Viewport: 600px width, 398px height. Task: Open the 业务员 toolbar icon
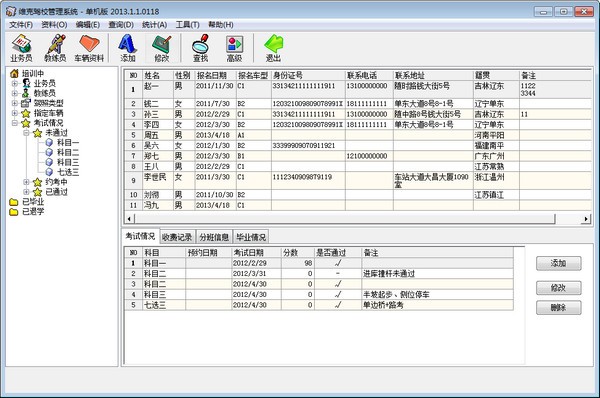(21, 48)
